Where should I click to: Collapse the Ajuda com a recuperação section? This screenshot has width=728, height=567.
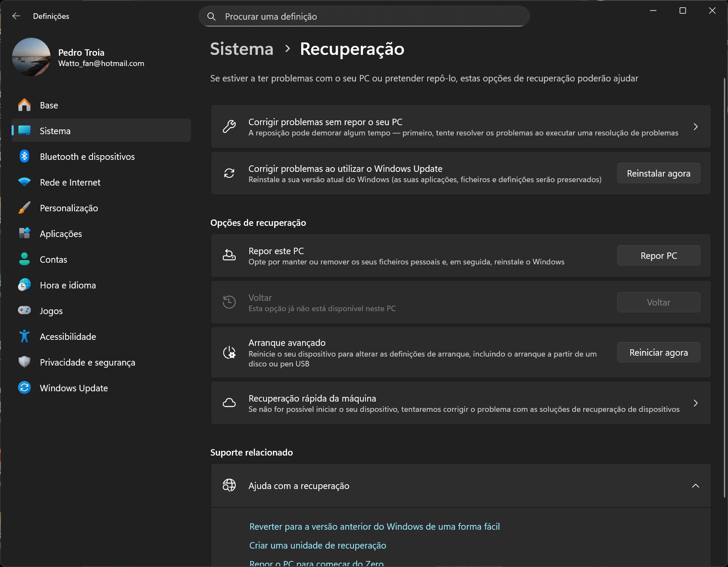tap(695, 486)
